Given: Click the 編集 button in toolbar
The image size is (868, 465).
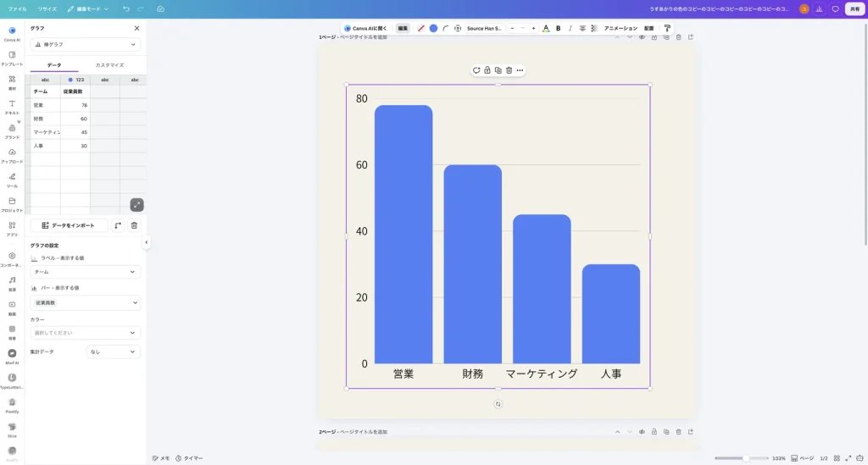Looking at the screenshot, I should point(403,28).
